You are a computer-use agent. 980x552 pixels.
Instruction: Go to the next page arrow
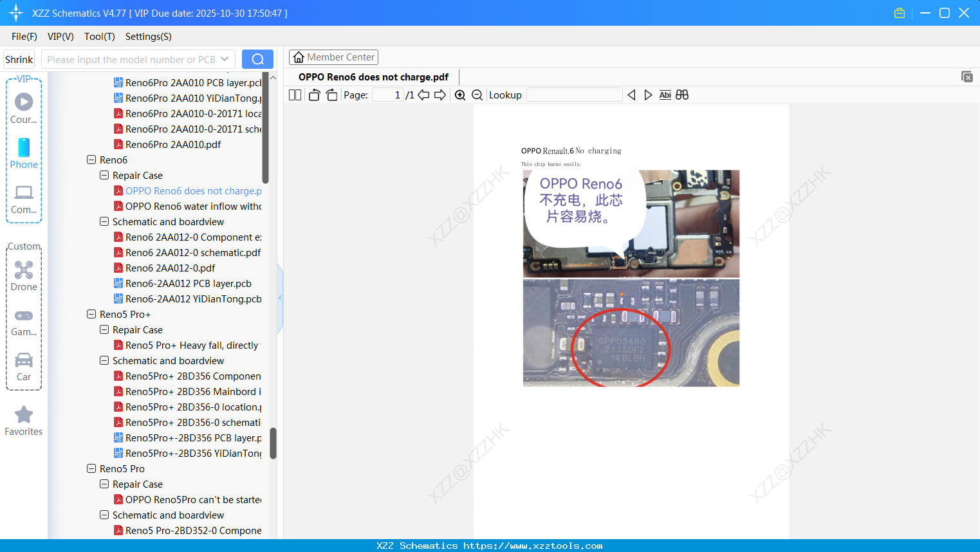click(440, 95)
